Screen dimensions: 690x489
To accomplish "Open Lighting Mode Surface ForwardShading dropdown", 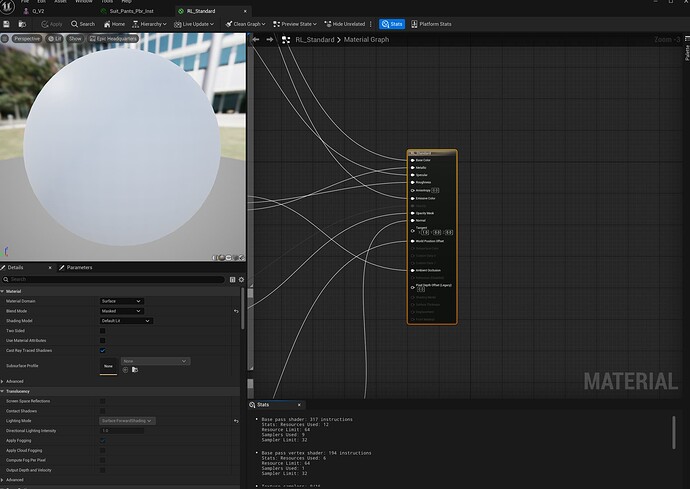I will click(127, 421).
